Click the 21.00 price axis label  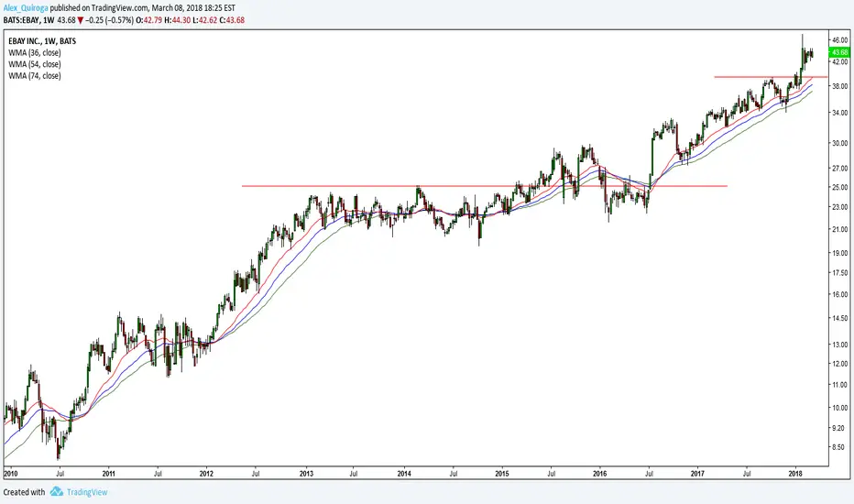coord(840,229)
